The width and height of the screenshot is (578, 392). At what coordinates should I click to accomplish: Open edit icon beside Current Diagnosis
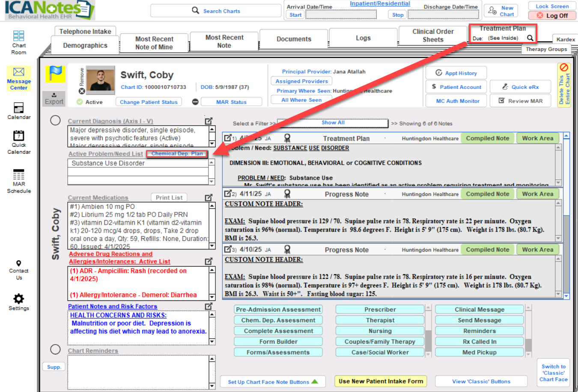tap(209, 121)
